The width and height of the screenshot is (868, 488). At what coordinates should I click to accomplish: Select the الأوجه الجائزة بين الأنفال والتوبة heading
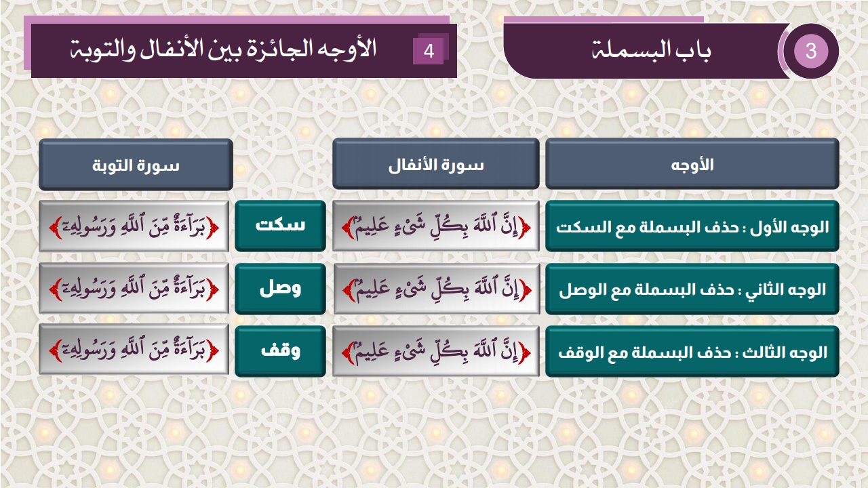pyautogui.click(x=224, y=50)
